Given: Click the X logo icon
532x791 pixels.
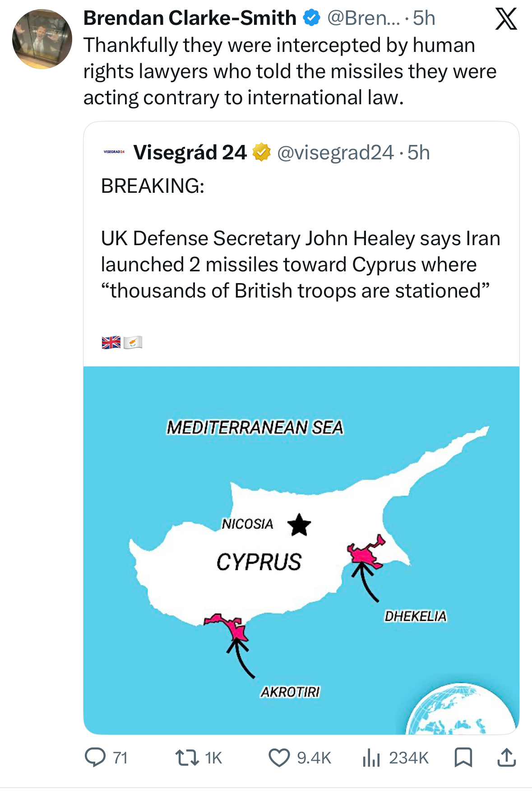Looking at the screenshot, I should [506, 19].
